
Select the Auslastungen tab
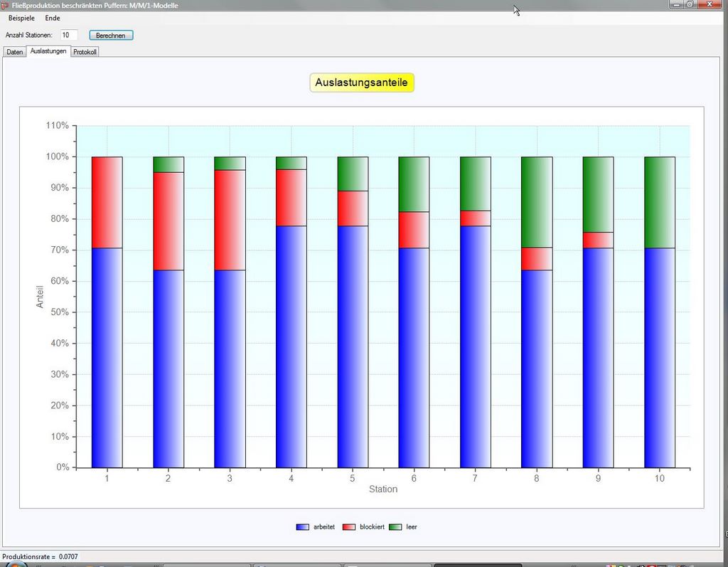(48, 51)
